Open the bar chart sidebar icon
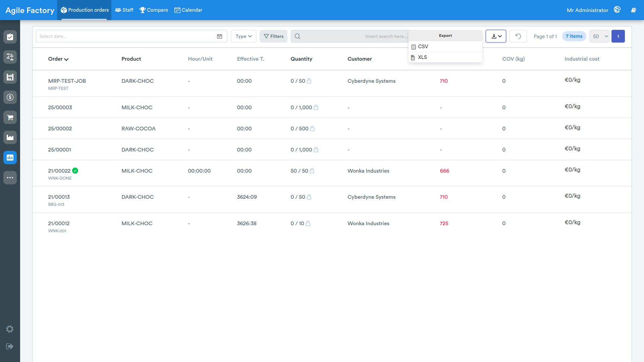This screenshot has height=362, width=644. point(10,158)
